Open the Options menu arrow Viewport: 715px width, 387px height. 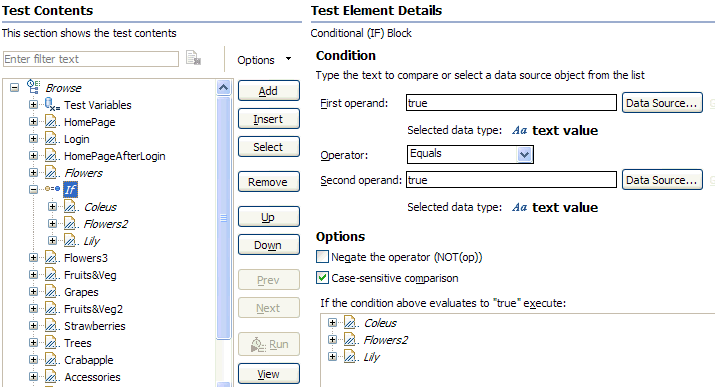click(288, 59)
